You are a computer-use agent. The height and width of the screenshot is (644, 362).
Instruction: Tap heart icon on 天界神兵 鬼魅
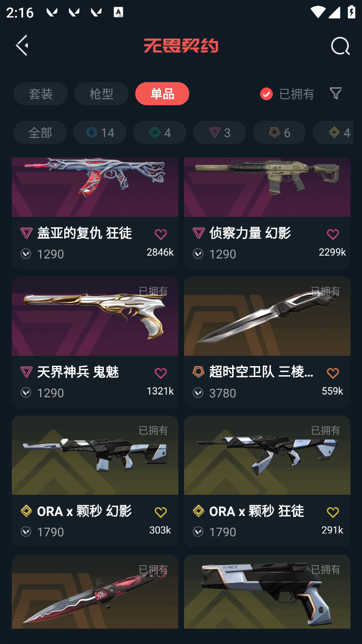pyautogui.click(x=160, y=373)
